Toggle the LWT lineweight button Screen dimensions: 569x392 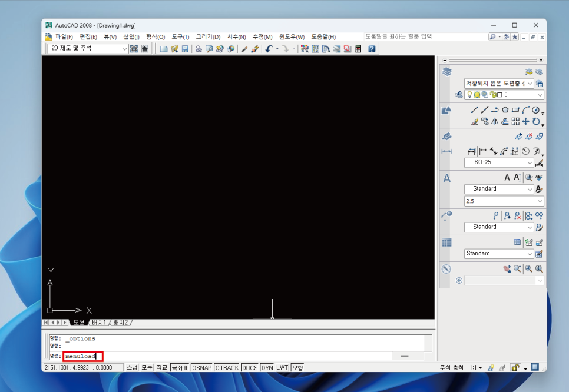tap(282, 367)
